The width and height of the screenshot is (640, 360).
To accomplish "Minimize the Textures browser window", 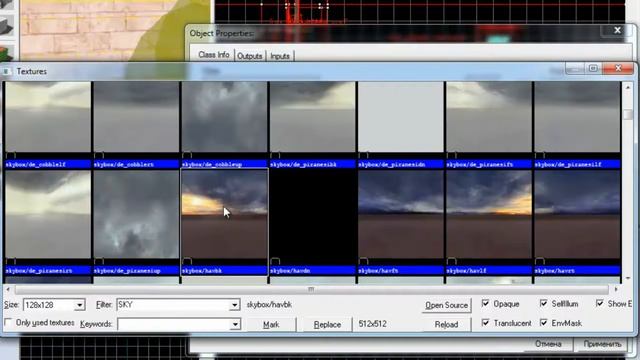I will click(x=575, y=68).
